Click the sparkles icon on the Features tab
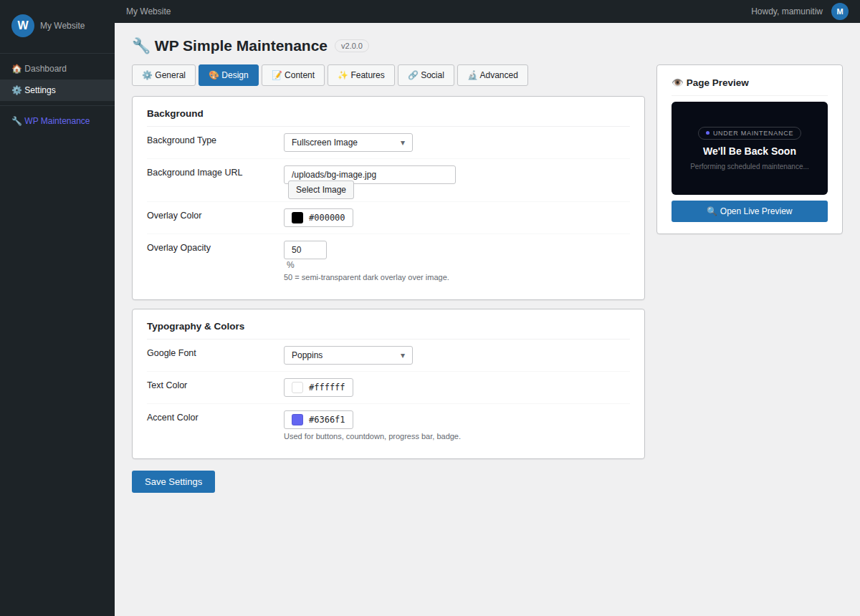 click(343, 74)
